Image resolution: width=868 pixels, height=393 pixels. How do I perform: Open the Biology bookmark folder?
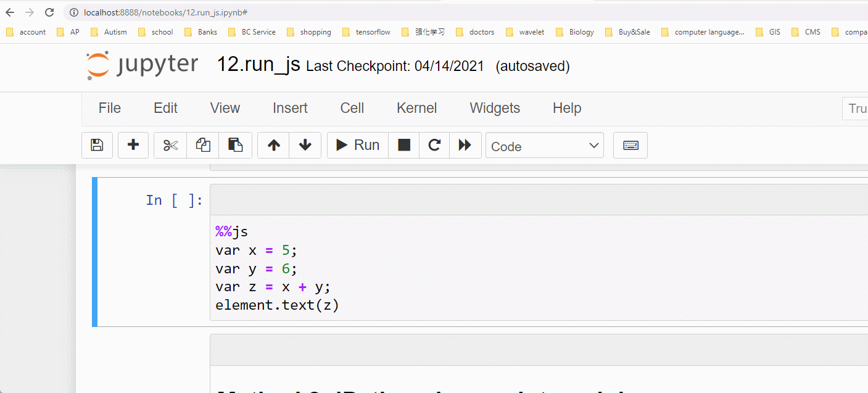[x=575, y=32]
